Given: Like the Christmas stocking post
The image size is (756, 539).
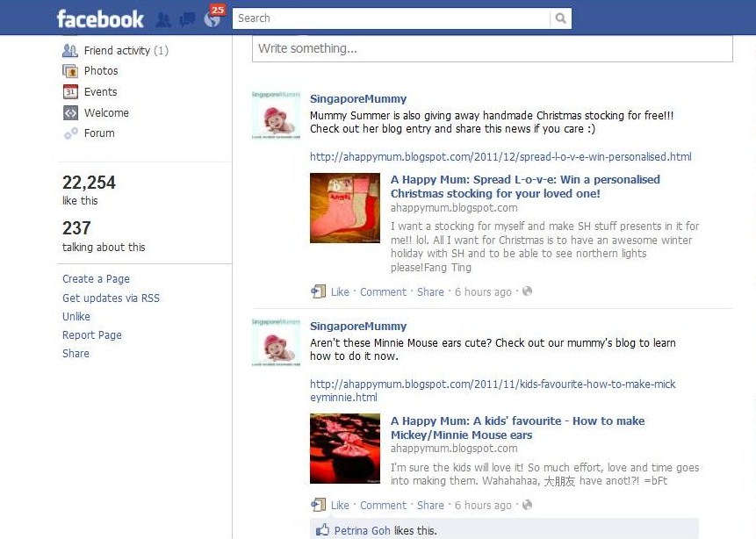Looking at the screenshot, I should [x=340, y=291].
